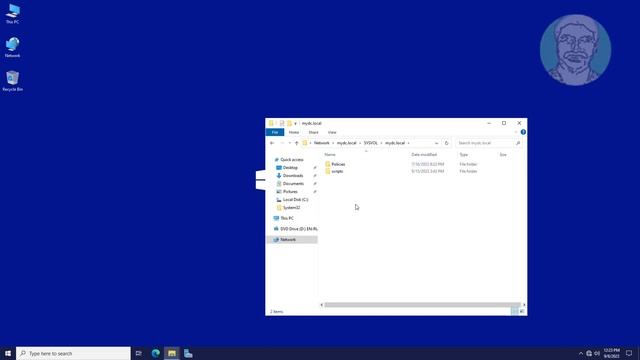This screenshot has width=640, height=360.
Task: Sort by the Size column header
Action: [503, 154]
